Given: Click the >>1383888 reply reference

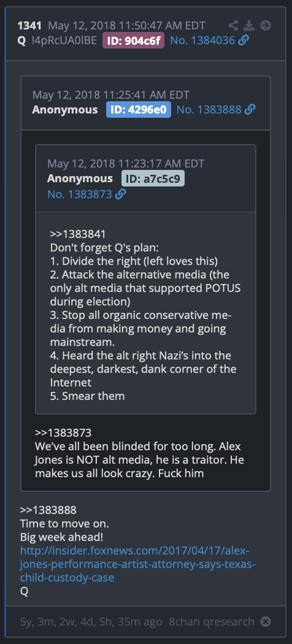Looking at the screenshot, I should point(48,510).
